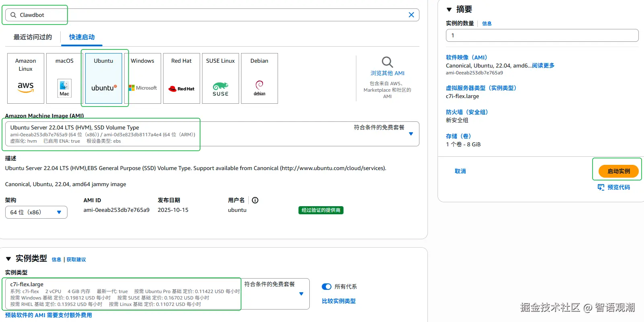Click the AMI ID value ami-0eeab253db7e765a9

[117, 210]
